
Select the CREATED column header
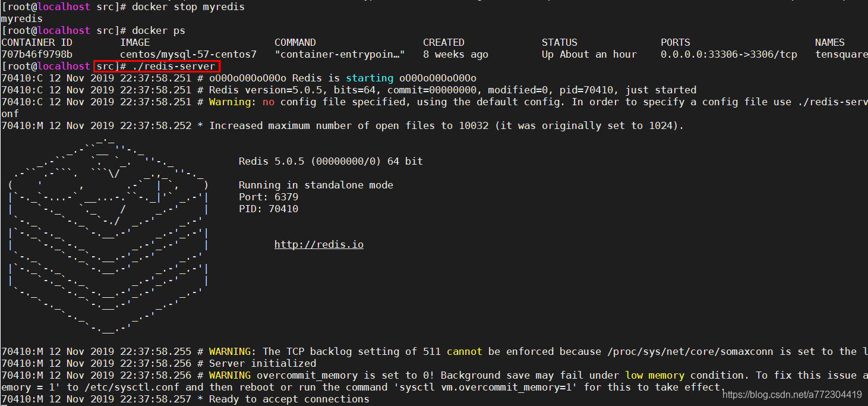point(444,42)
